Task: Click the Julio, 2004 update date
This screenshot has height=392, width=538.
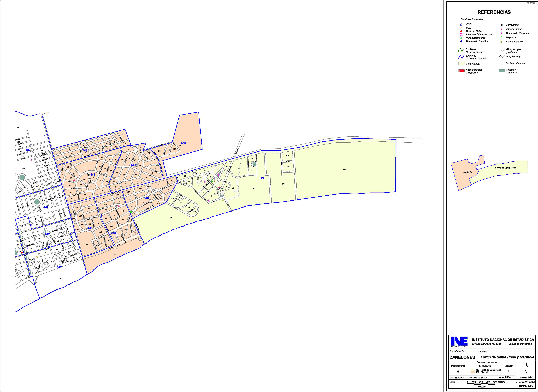Action: pyautogui.click(x=504, y=377)
